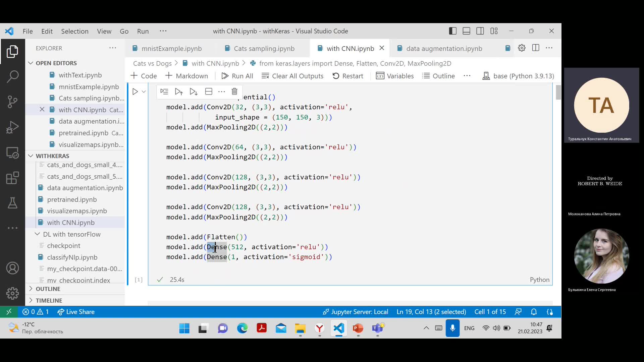Open Microsoft Teams from taskbar
Image resolution: width=644 pixels, height=362 pixels.
tap(377, 328)
